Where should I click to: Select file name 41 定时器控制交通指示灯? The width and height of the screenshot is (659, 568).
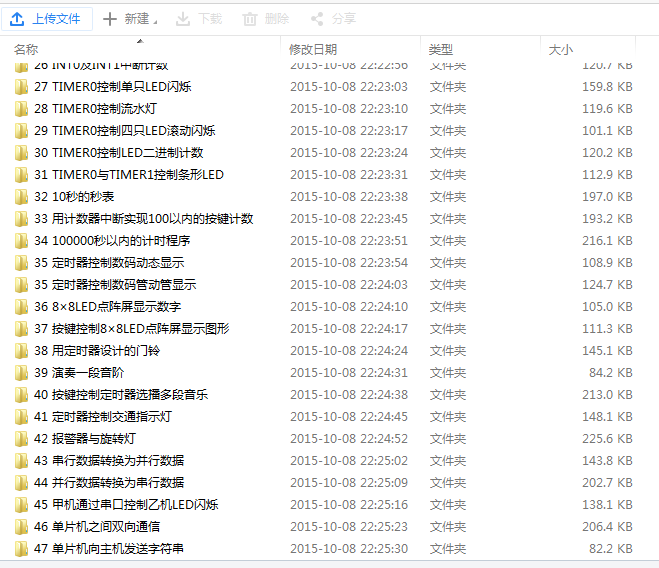point(103,417)
